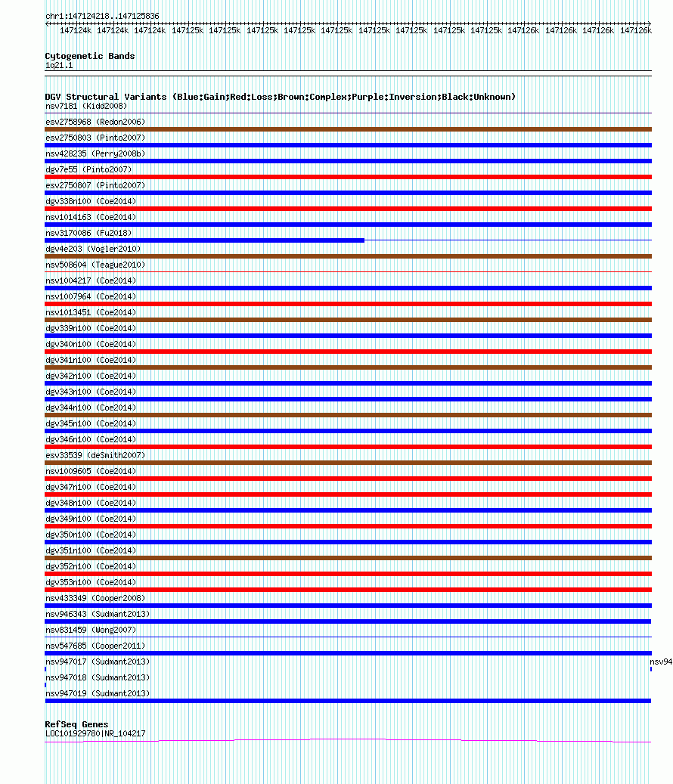Image resolution: width=673 pixels, height=784 pixels.
Task: Open the nsv1013451 (Coe2014) label
Action: 91,312
